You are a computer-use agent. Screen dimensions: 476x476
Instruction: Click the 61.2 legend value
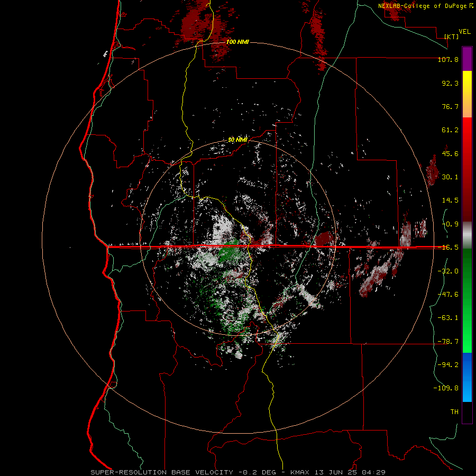[450, 130]
